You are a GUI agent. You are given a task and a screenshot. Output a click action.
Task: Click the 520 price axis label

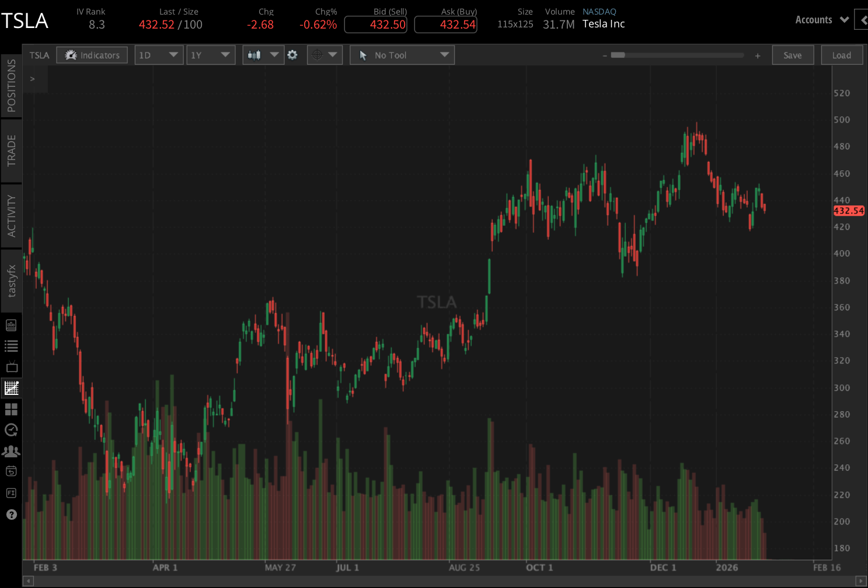(x=842, y=93)
